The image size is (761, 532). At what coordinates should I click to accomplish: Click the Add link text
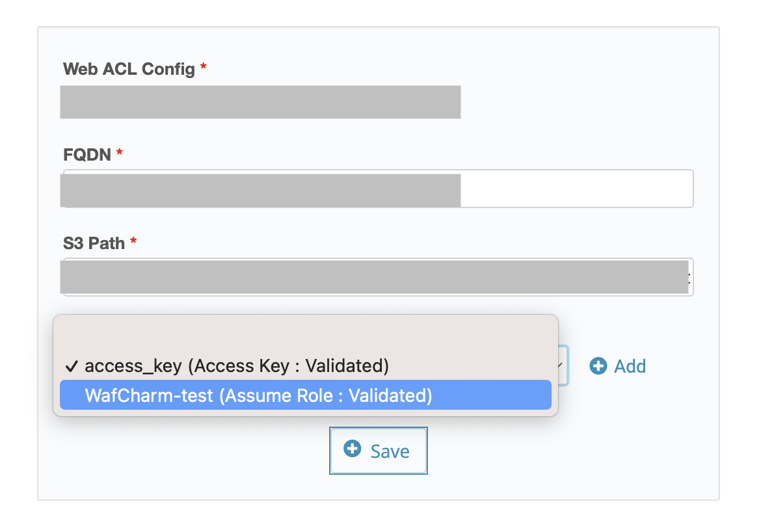[630, 366]
